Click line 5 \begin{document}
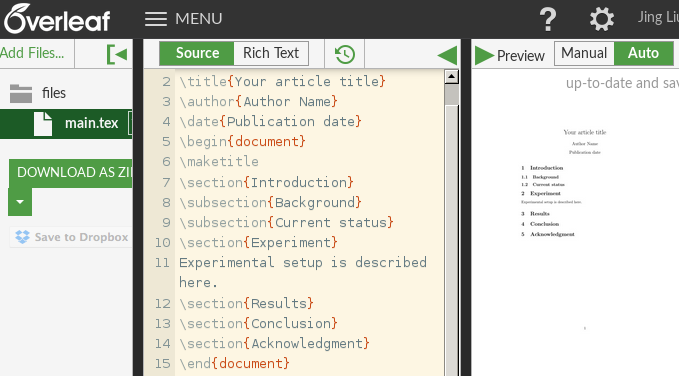The width and height of the screenshot is (679, 376). click(242, 142)
